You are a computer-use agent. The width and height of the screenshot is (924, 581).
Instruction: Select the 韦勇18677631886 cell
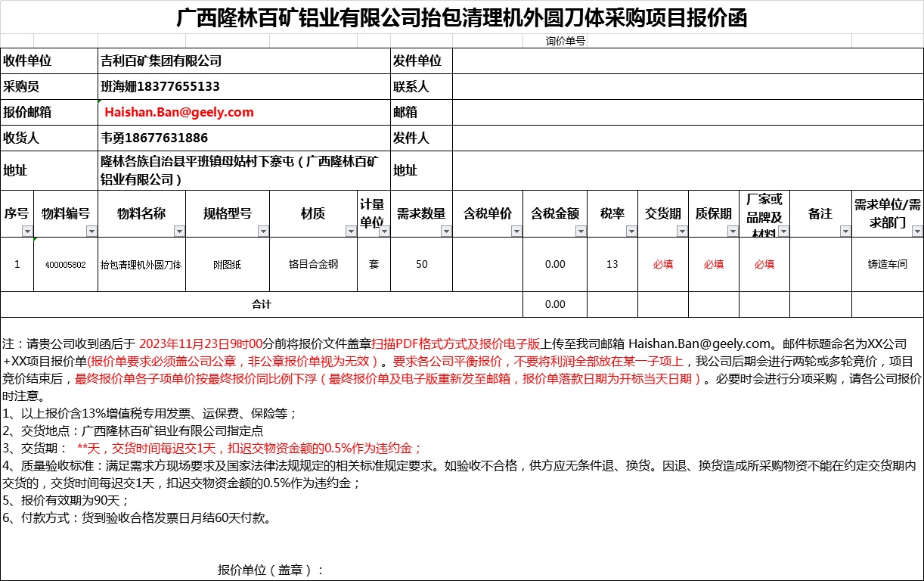pyautogui.click(x=243, y=138)
